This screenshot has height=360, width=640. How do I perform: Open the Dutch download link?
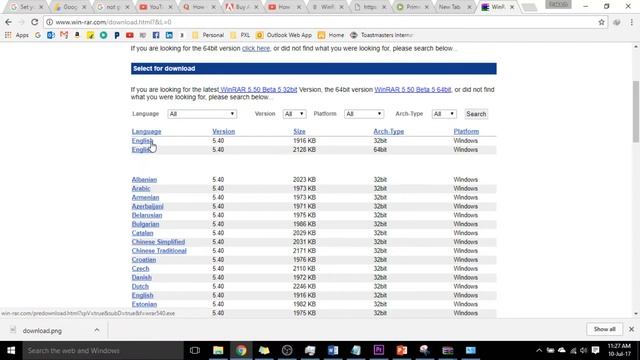140,287
